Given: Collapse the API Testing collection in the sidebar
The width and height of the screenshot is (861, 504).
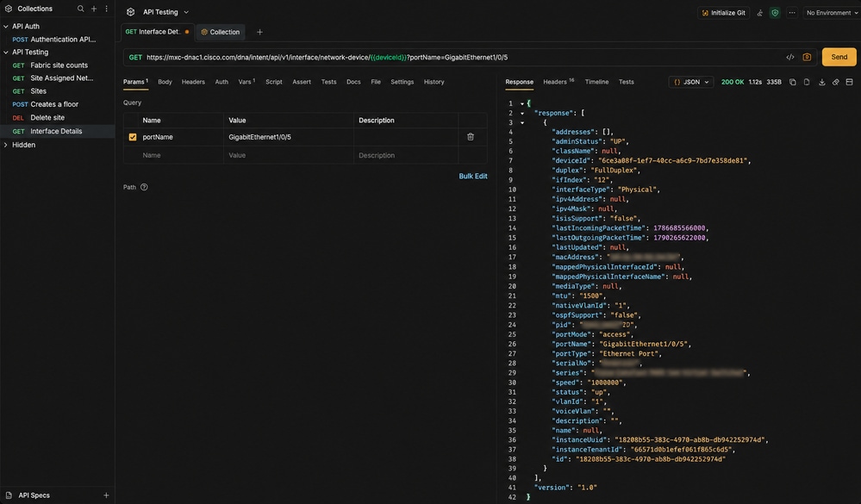Looking at the screenshot, I should click(5, 53).
